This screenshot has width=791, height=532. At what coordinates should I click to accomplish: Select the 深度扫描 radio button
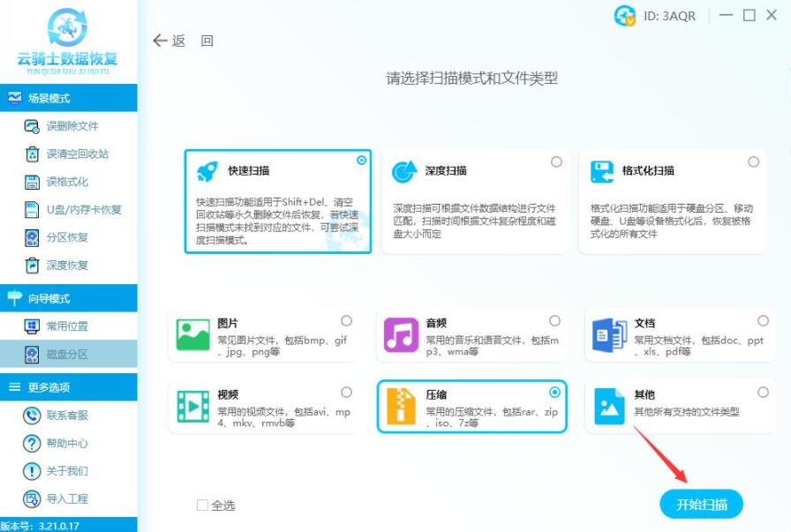click(556, 161)
